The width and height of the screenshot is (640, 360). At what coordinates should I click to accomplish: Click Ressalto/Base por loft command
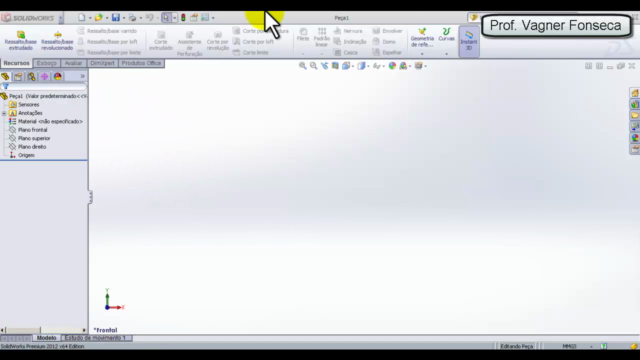[x=107, y=42]
